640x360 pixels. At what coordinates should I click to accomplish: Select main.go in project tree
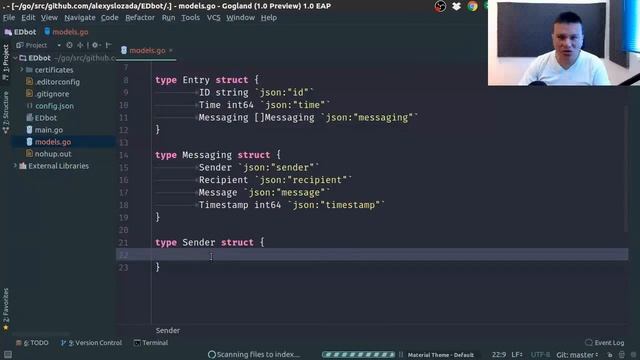pos(49,130)
